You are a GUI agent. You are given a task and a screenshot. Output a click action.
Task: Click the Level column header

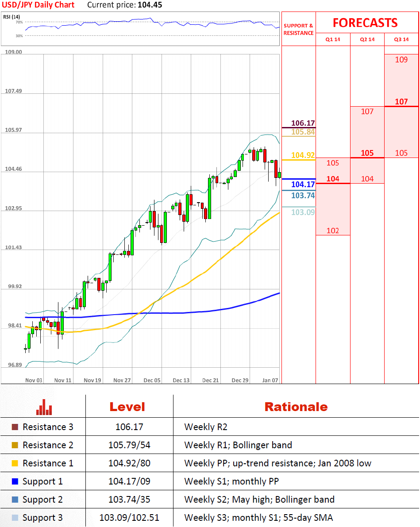[127, 407]
